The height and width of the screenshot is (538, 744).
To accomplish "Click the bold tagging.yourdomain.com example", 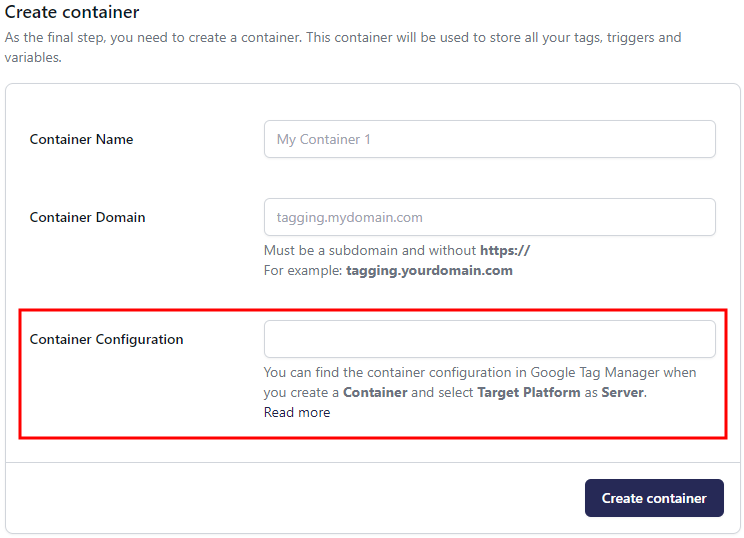I will coord(429,270).
